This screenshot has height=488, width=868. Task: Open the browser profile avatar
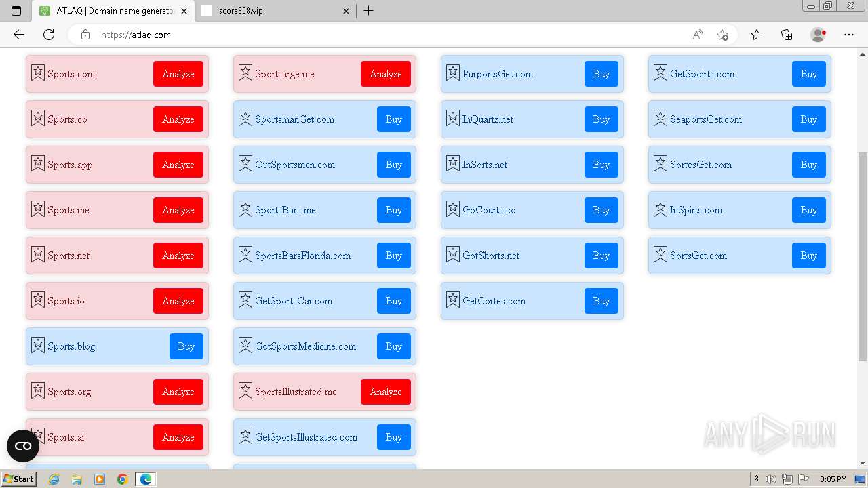[x=818, y=35]
